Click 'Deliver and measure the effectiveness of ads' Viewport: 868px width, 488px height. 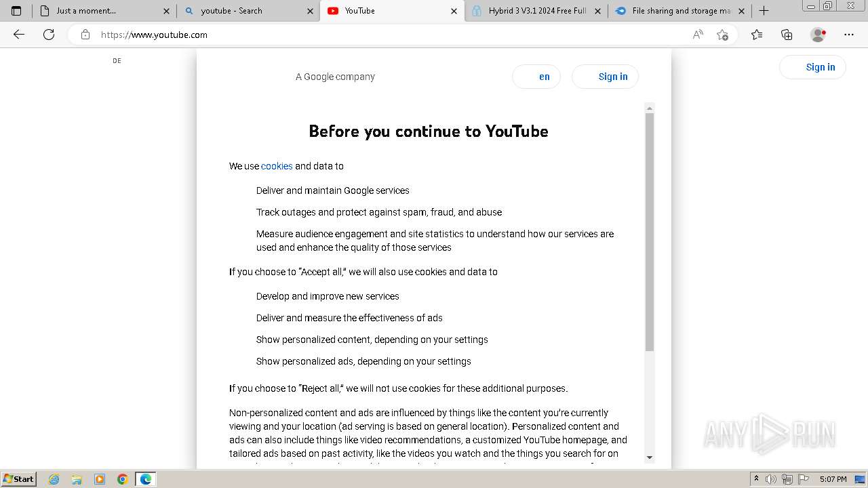coord(349,318)
